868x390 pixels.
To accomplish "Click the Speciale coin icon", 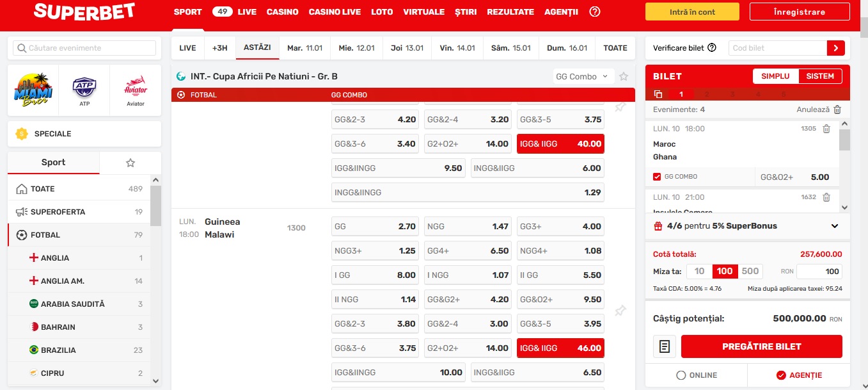I will [22, 134].
